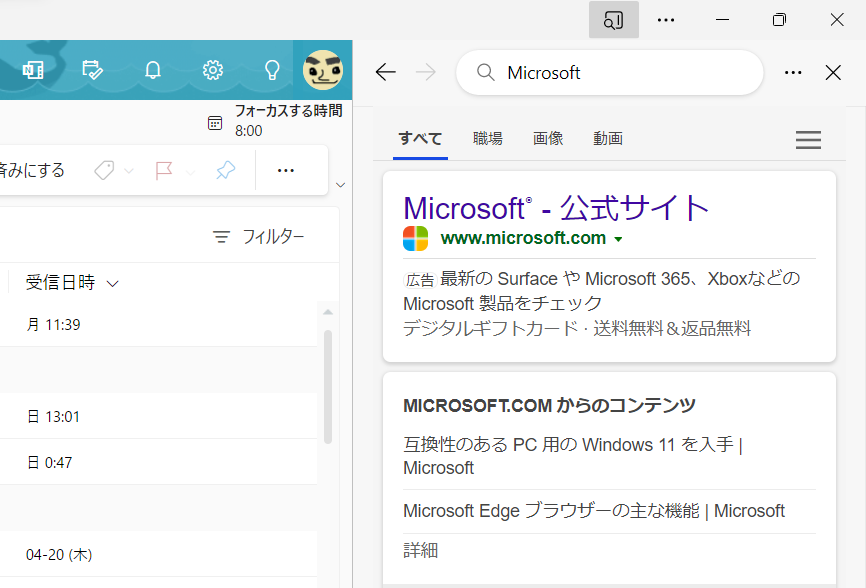Open tips lightbulb icon

point(272,70)
